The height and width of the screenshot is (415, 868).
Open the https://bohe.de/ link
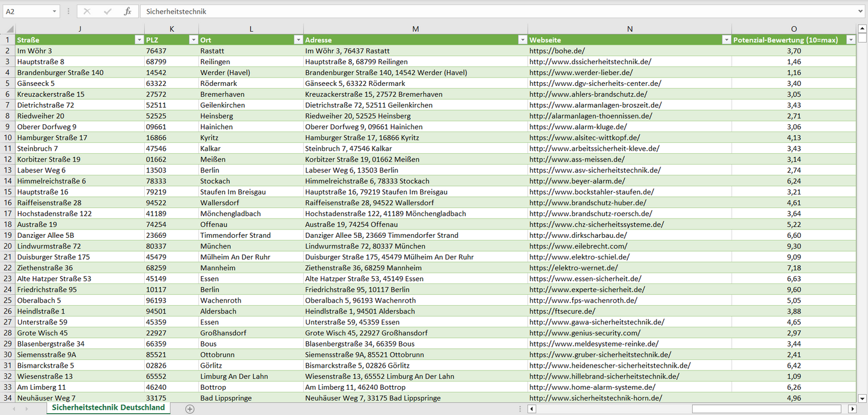[556, 51]
